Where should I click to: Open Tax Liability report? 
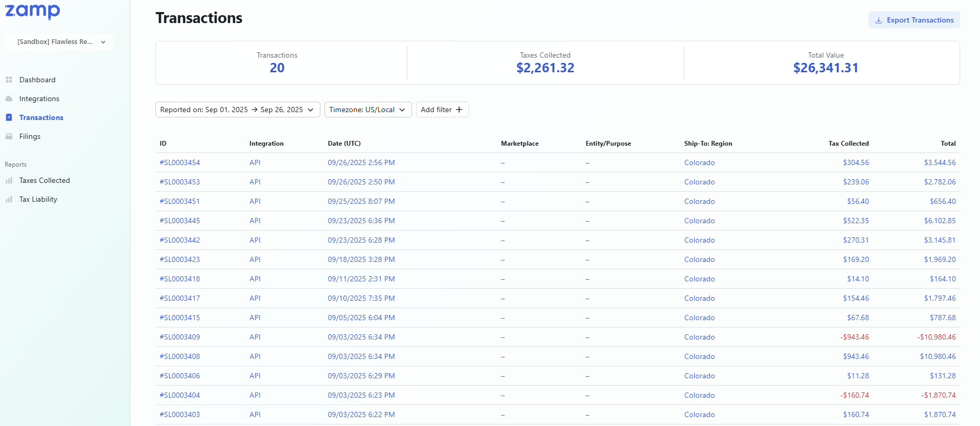point(38,199)
